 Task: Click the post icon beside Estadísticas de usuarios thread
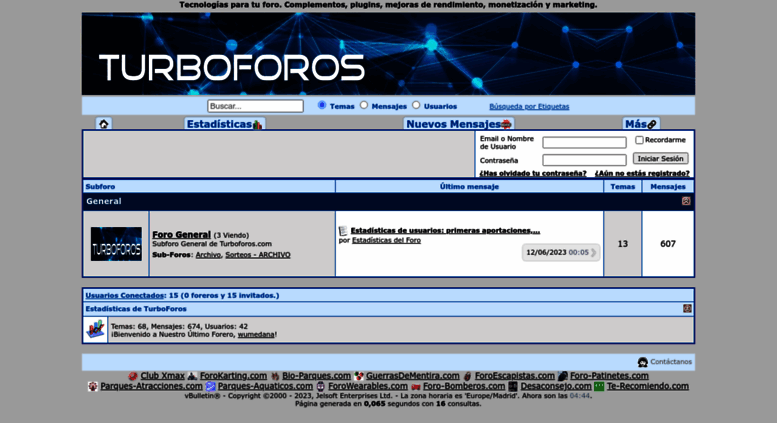pyautogui.click(x=343, y=231)
